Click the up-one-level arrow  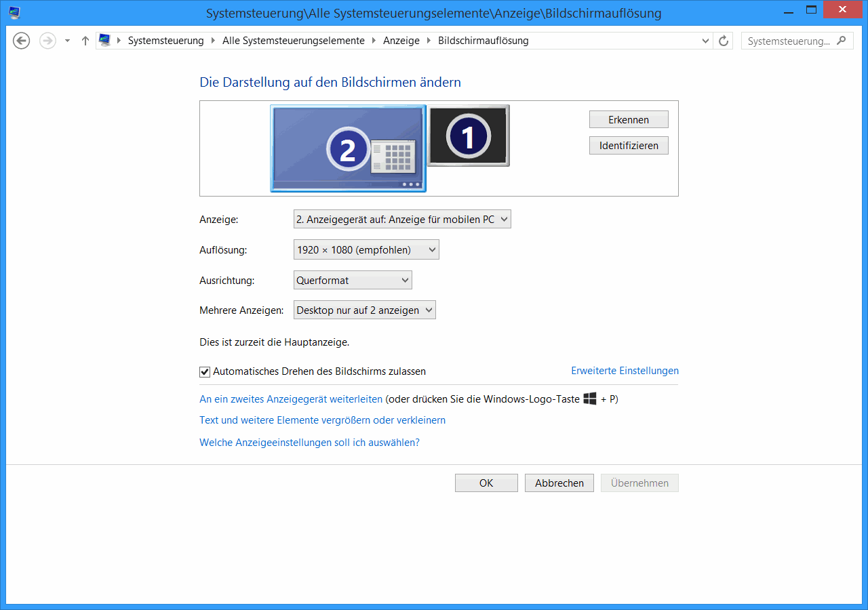[x=85, y=41]
